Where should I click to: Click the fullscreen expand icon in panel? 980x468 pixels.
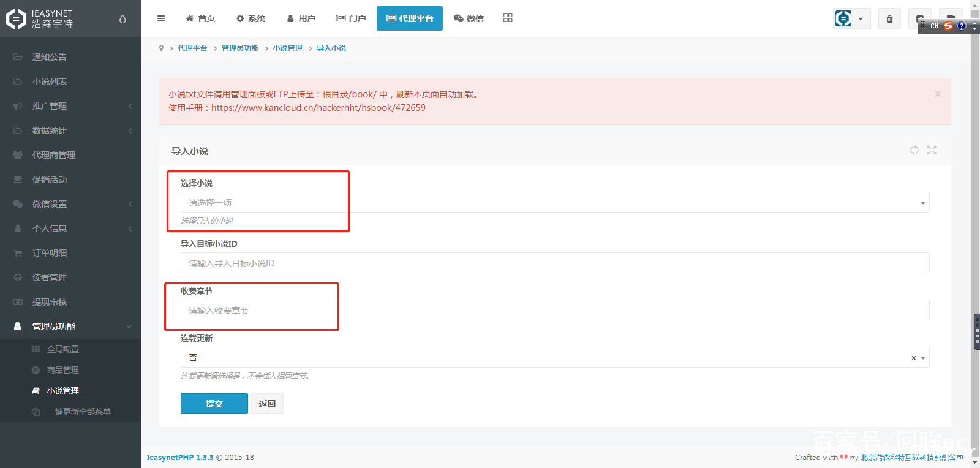932,150
